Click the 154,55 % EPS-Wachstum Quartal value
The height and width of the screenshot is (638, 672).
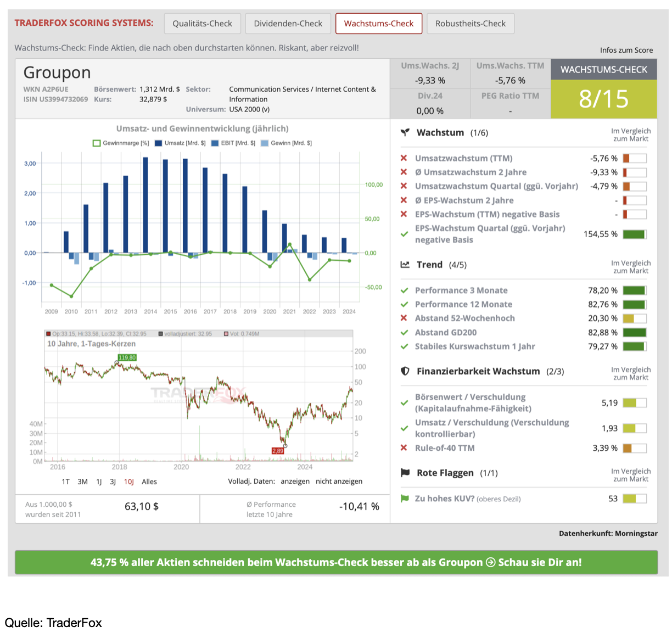pyautogui.click(x=601, y=234)
